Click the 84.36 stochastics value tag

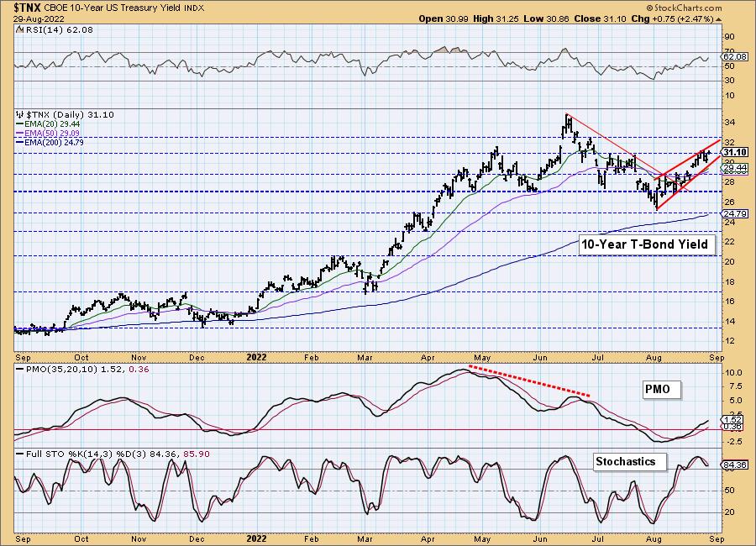(735, 465)
